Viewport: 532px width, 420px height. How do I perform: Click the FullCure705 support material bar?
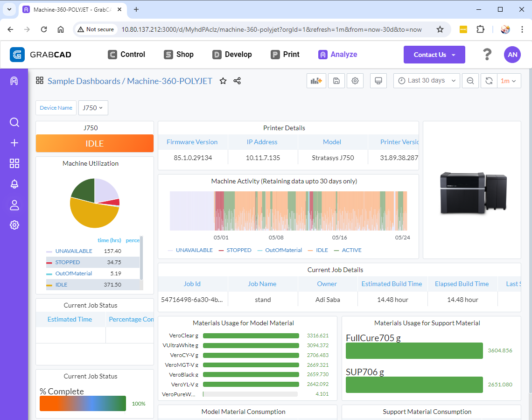coord(414,350)
